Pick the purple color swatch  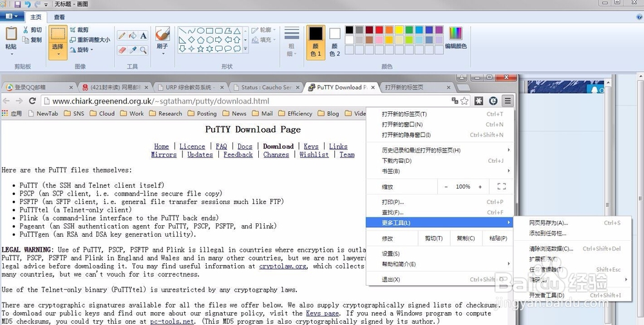[x=439, y=30]
